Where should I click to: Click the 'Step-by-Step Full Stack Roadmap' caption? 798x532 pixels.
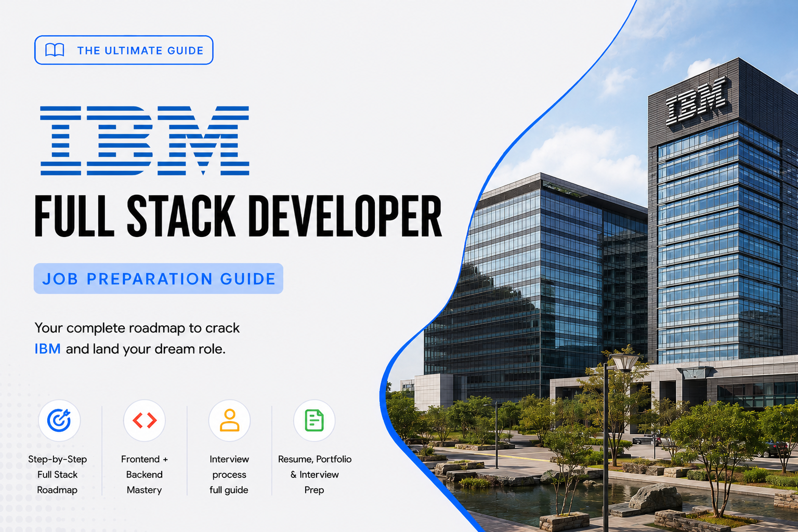coord(57,474)
